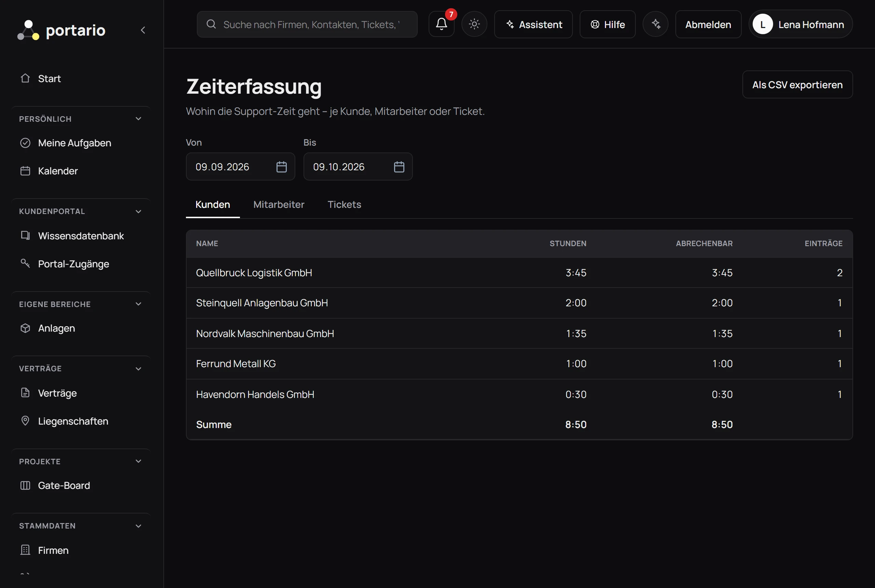Click the Liegenschaften pin icon

tap(25, 421)
